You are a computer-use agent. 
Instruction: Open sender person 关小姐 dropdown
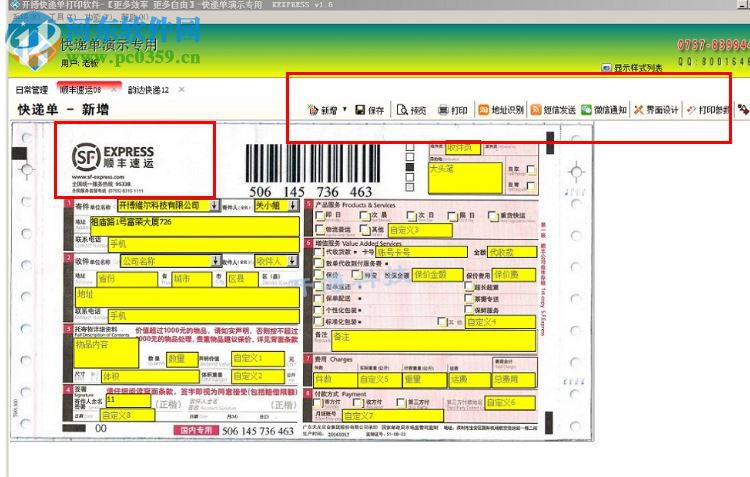tap(293, 206)
